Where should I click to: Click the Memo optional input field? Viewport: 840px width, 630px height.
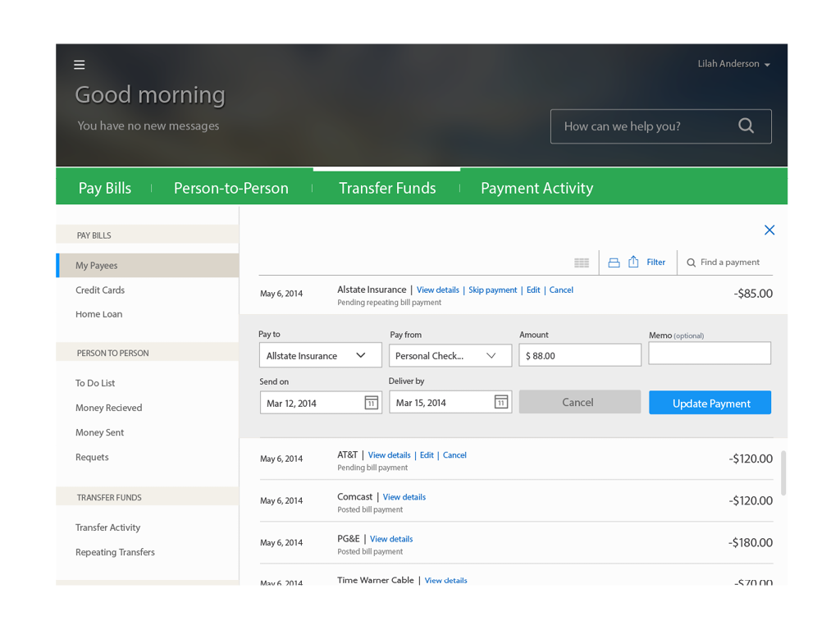710,354
